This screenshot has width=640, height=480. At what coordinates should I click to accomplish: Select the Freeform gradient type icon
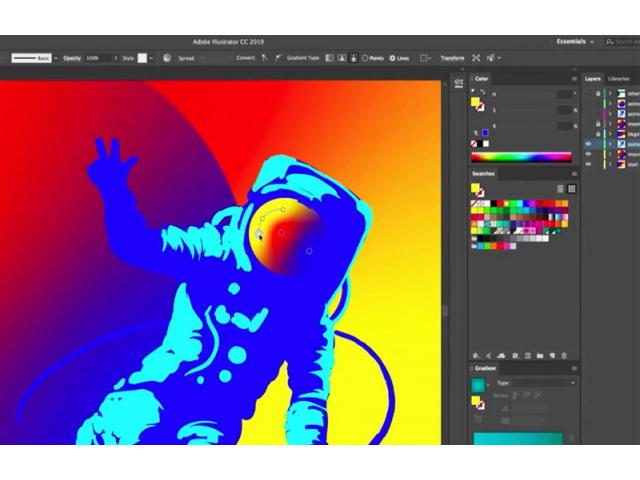(x=354, y=58)
